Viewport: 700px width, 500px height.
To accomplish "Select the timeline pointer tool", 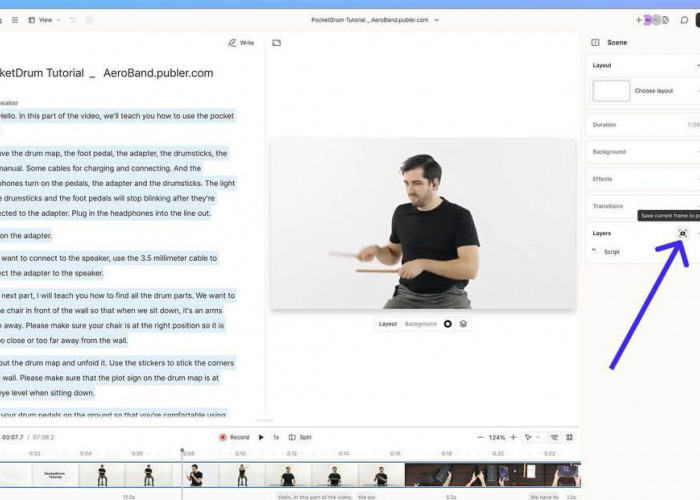I will [528, 437].
